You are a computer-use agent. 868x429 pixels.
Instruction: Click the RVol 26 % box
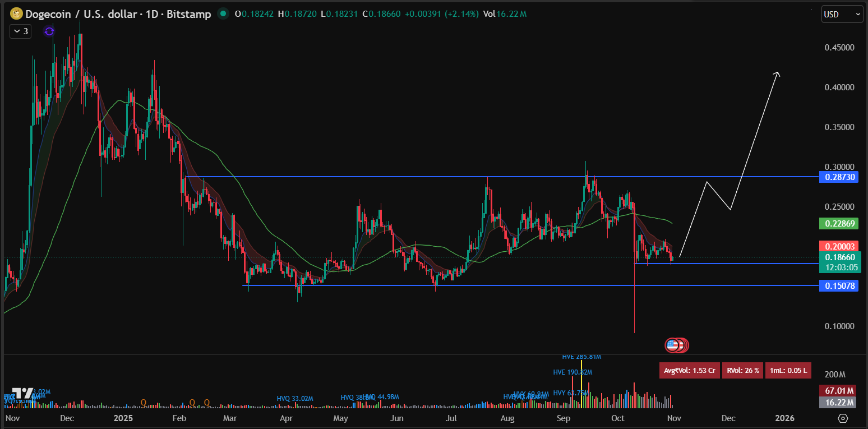(742, 371)
